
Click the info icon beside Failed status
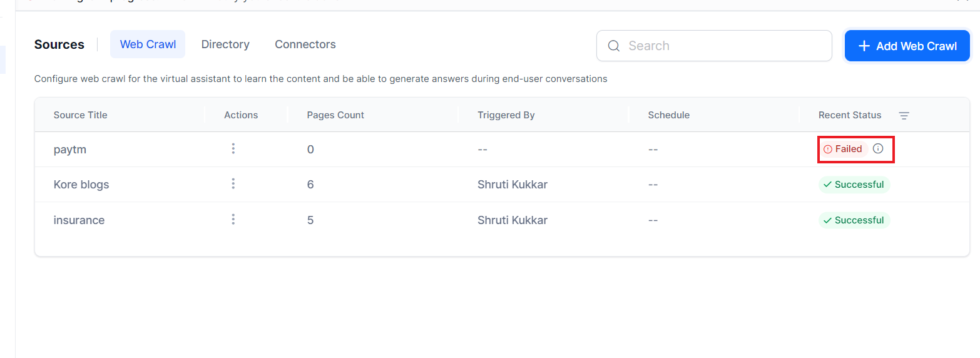pos(878,149)
